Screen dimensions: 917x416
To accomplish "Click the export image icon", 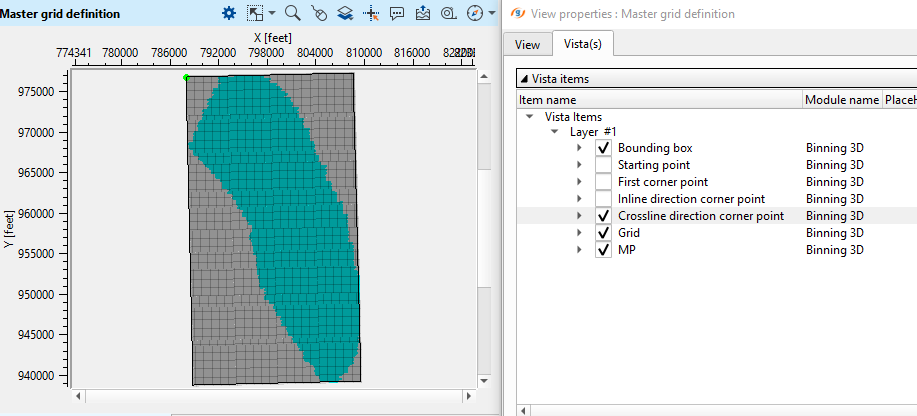I will pyautogui.click(x=423, y=14).
